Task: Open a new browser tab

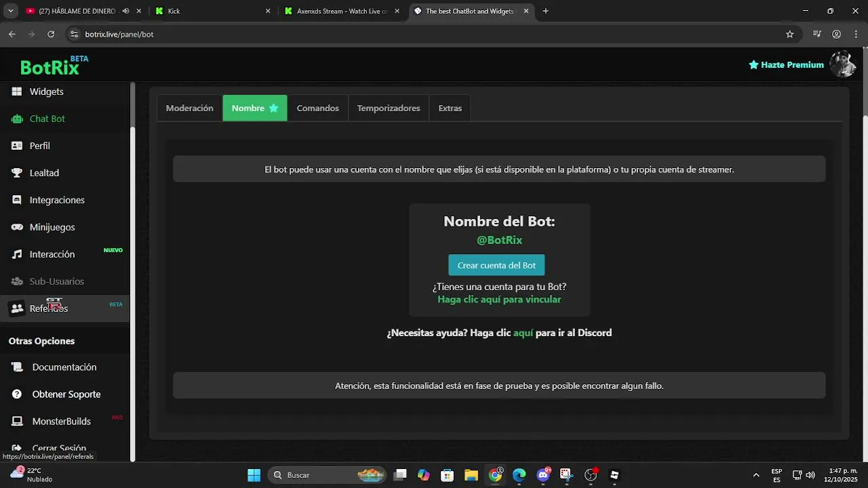Action: tap(546, 11)
